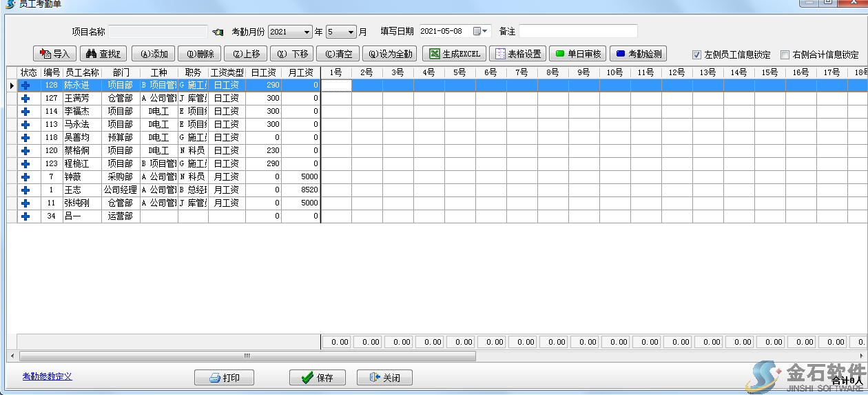This screenshot has width=868, height=395.
Task: Click the 考勤验测 blue button
Action: (638, 54)
